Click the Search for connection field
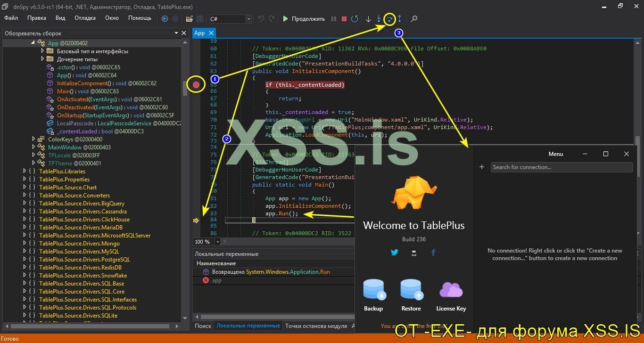This screenshot has height=343, width=644. (561, 167)
